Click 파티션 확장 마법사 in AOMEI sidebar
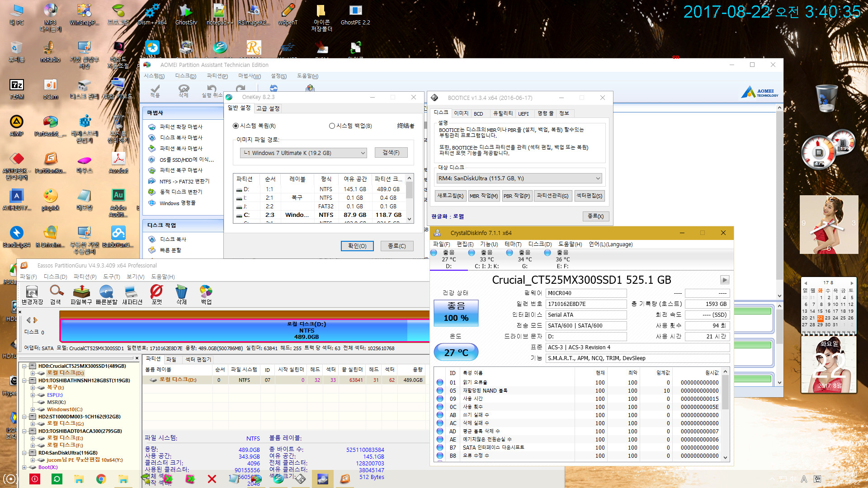868x488 pixels. tap(181, 127)
